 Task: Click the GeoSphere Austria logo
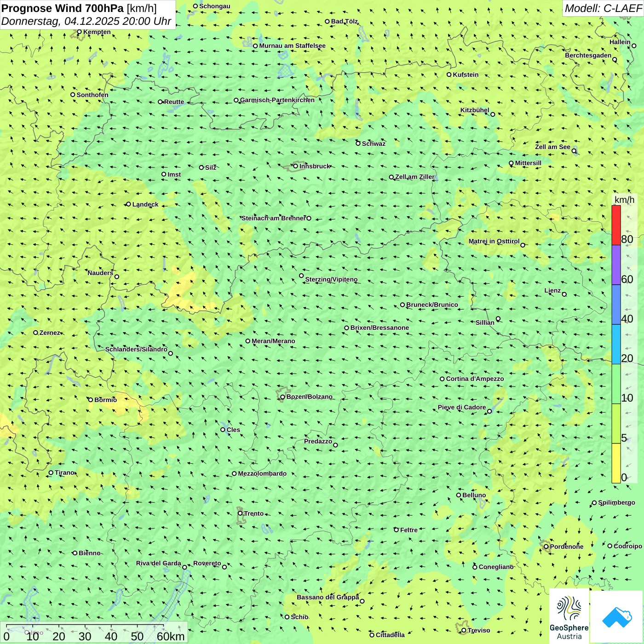[x=569, y=616]
